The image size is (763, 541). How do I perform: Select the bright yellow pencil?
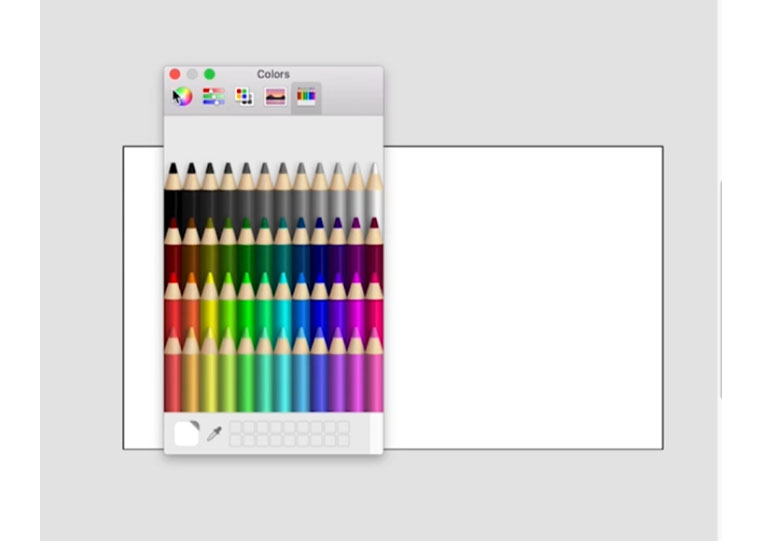pos(210,309)
